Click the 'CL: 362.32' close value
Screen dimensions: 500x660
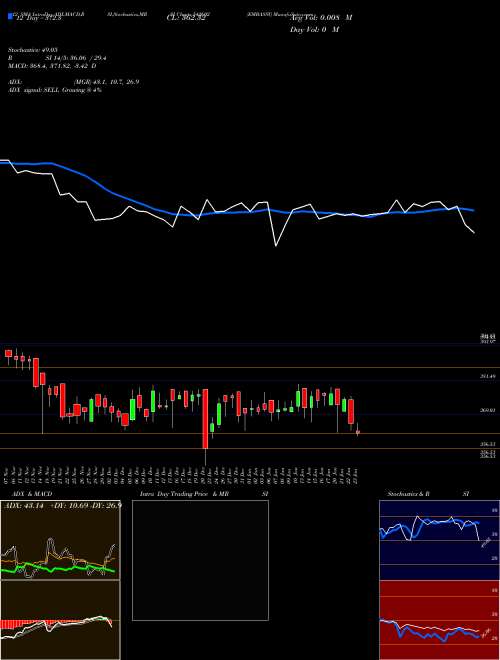point(186,18)
